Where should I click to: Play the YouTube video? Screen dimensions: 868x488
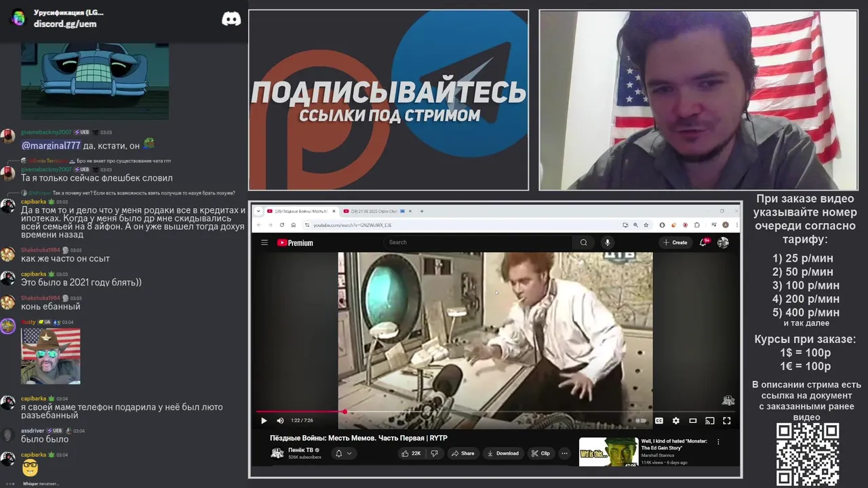264,421
